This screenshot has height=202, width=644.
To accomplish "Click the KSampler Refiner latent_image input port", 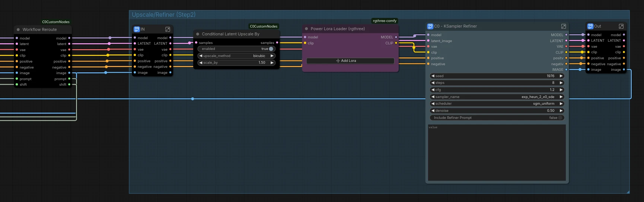I will click(x=428, y=41).
